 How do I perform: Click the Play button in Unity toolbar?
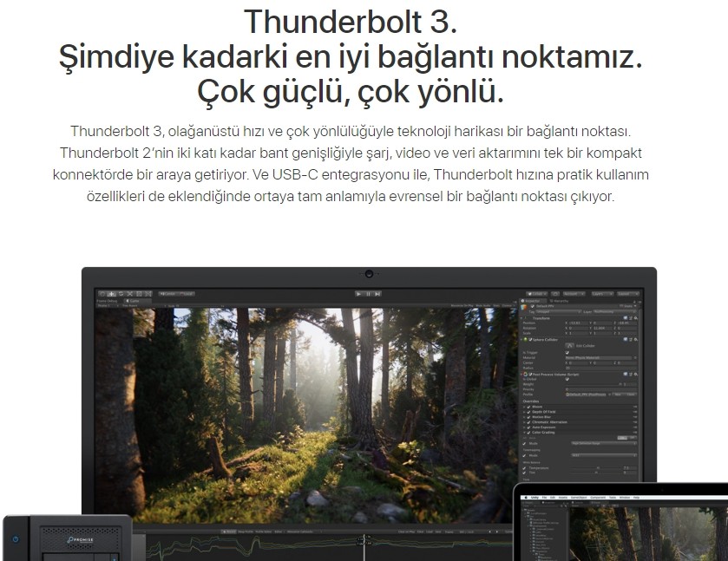coord(358,294)
